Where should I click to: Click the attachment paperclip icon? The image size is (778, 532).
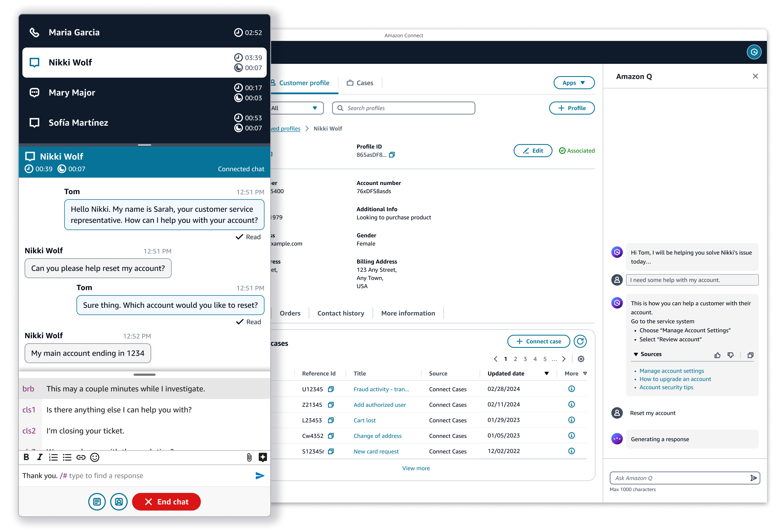pyautogui.click(x=249, y=457)
